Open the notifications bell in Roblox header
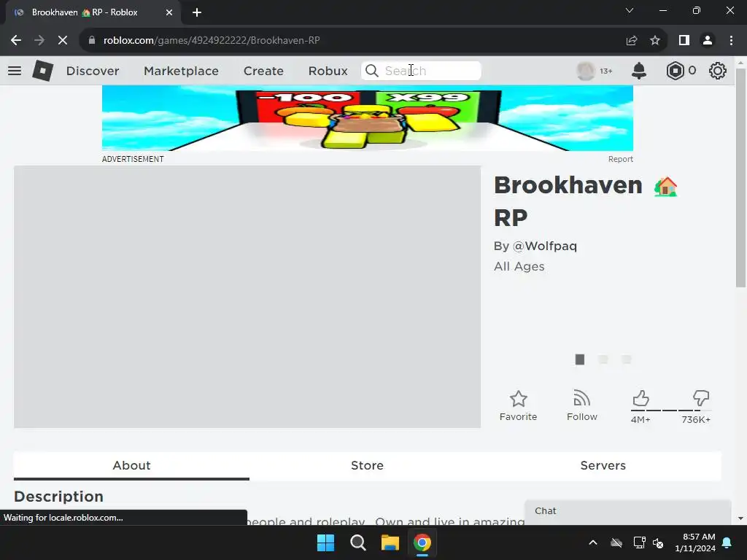Image resolution: width=747 pixels, height=560 pixels. tap(639, 71)
